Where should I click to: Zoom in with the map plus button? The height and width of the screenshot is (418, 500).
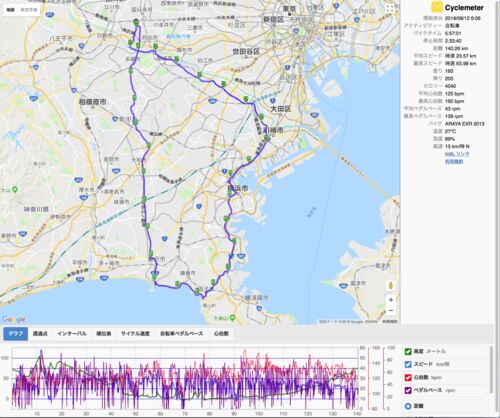point(391,300)
